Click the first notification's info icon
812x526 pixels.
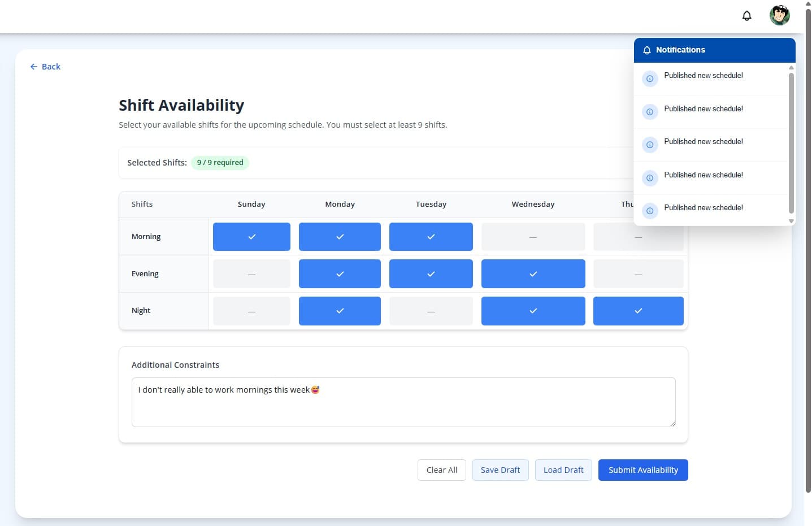(650, 79)
